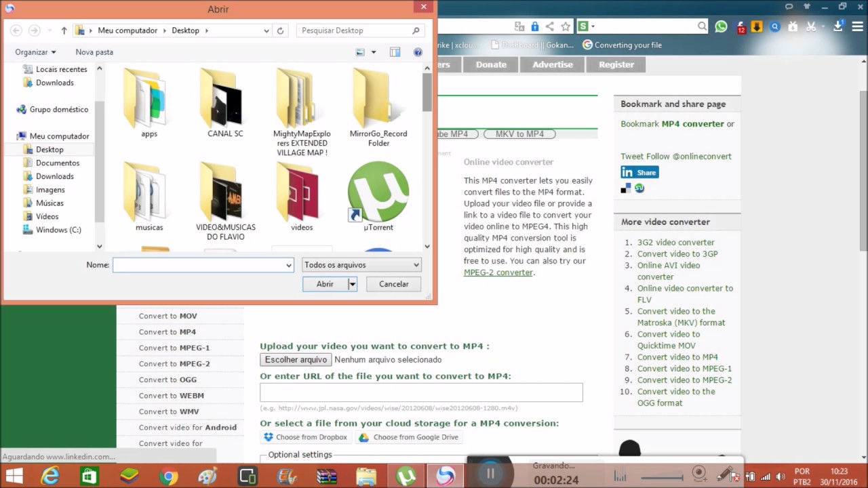Expand the address bar path dropdown
The width and height of the screenshot is (868, 488).
coord(266,30)
